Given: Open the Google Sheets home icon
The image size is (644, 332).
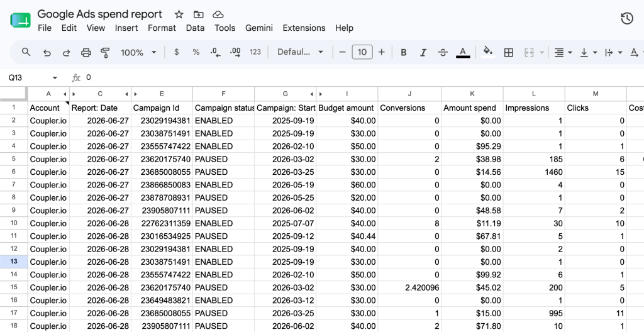Looking at the screenshot, I should (x=21, y=21).
